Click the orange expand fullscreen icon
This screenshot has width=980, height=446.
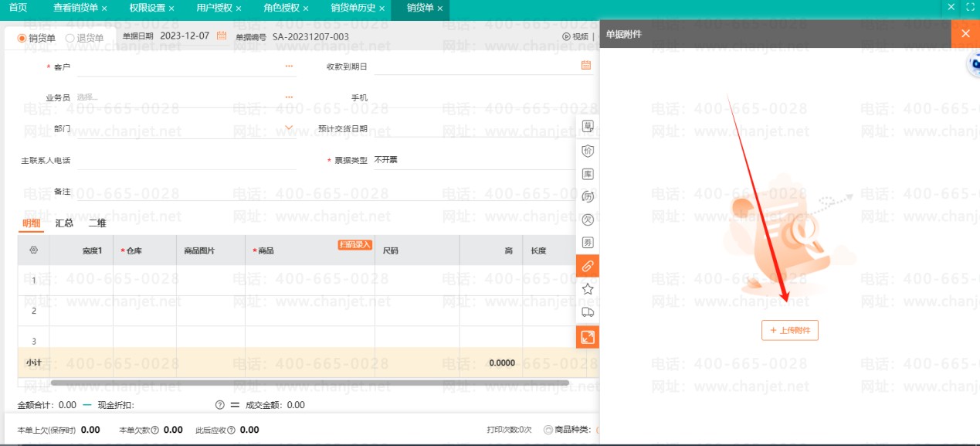(x=588, y=337)
